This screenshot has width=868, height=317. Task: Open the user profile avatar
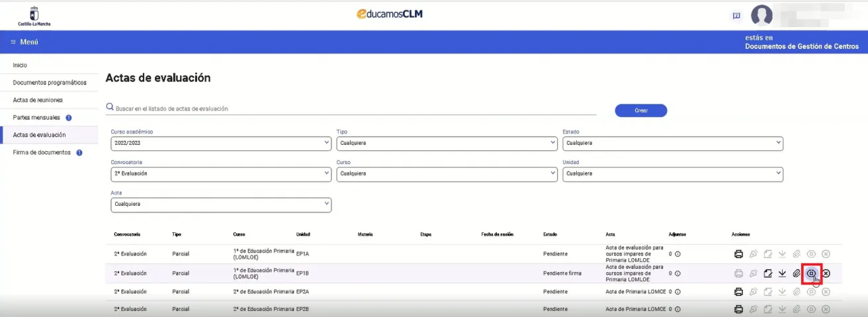point(761,16)
